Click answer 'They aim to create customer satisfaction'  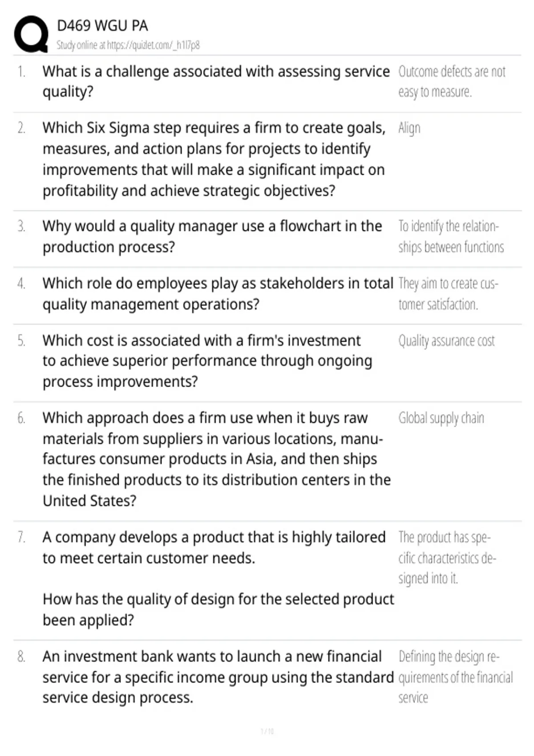pyautogui.click(x=448, y=294)
